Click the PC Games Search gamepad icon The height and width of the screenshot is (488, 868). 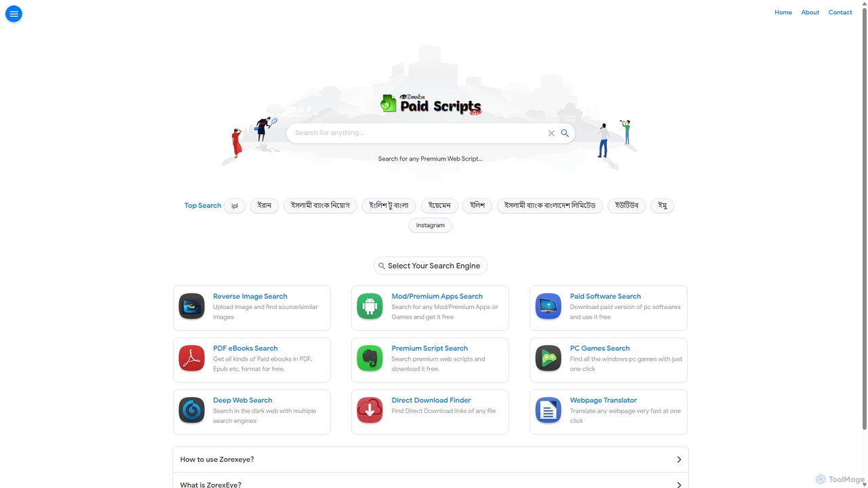point(548,359)
